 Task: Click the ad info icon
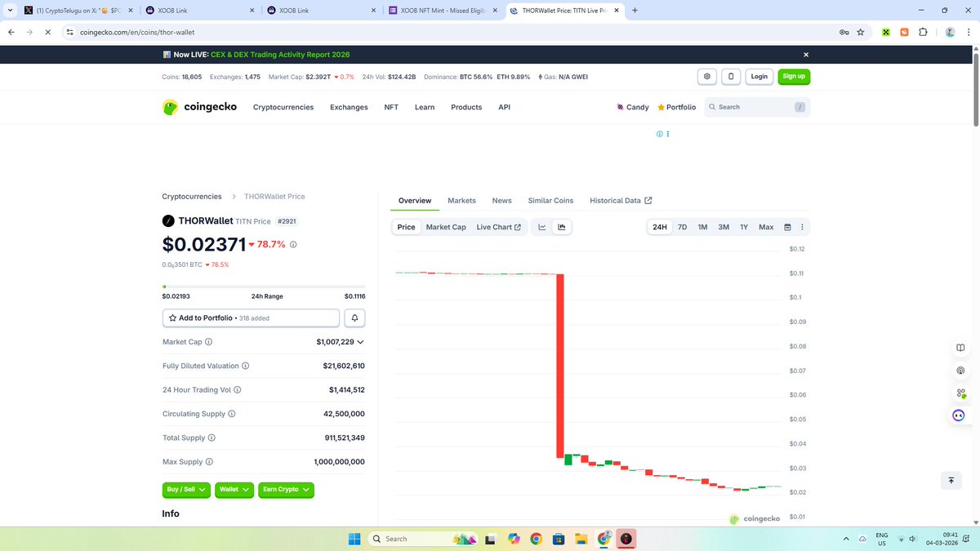(x=659, y=134)
